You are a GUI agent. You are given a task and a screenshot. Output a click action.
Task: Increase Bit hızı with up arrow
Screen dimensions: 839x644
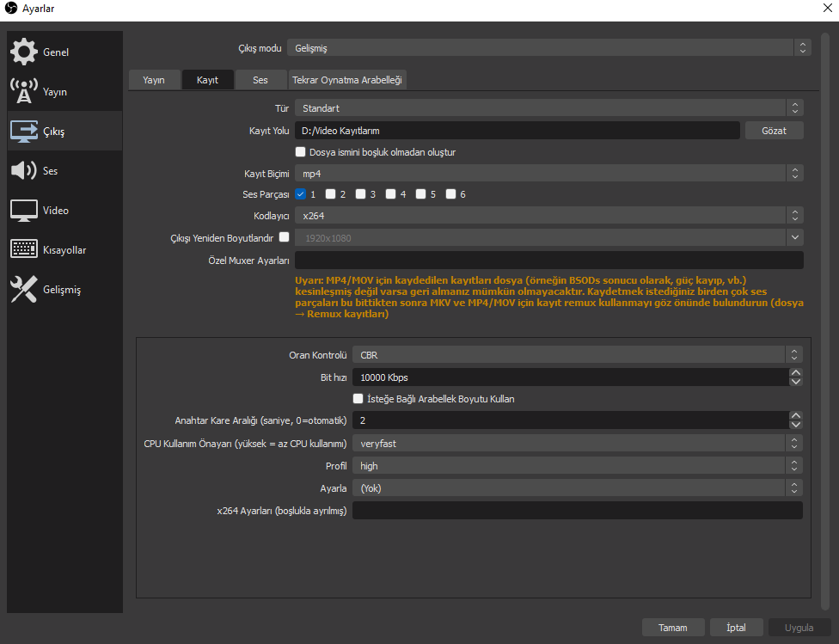tap(796, 372)
